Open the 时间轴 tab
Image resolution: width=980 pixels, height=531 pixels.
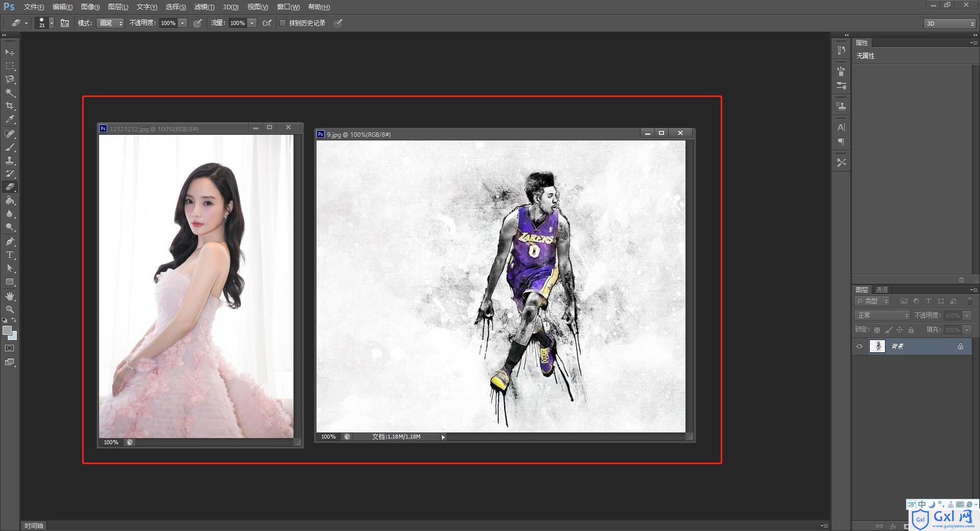(x=34, y=525)
